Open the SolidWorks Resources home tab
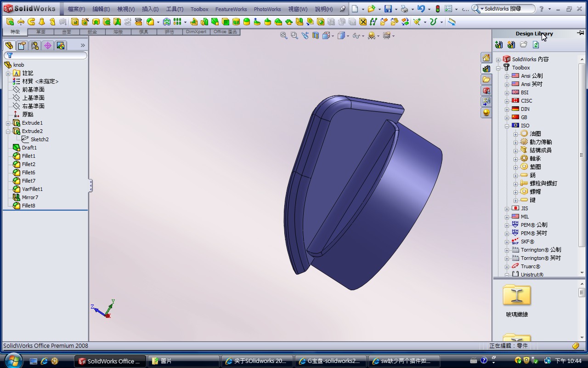 tap(486, 57)
